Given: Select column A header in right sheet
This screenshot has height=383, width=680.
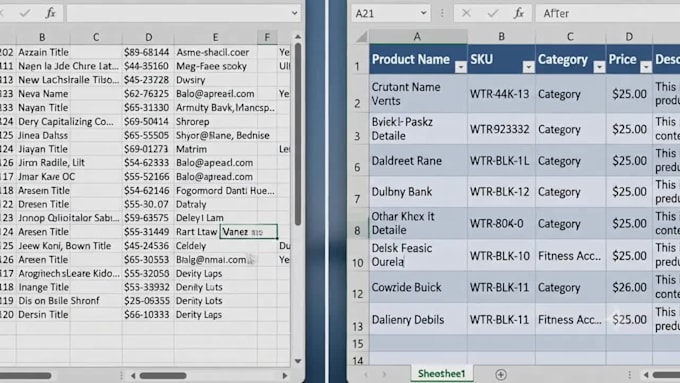Looking at the screenshot, I should click(418, 37).
